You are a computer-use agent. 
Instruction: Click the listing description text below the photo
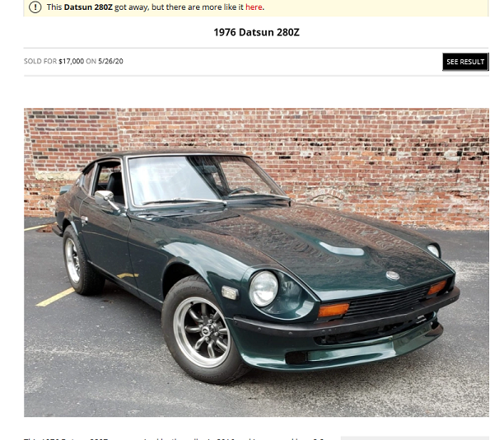[174, 438]
